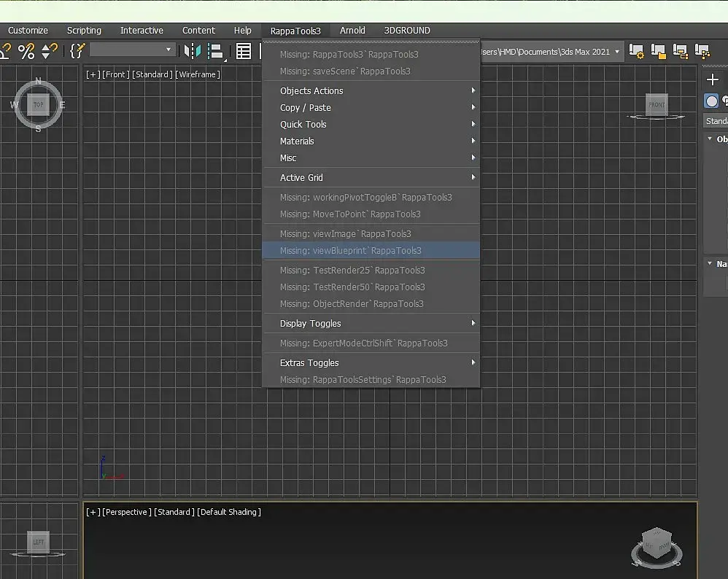This screenshot has width=728, height=579.
Task: Click the Left viewport ViewCube face
Action: pos(38,542)
